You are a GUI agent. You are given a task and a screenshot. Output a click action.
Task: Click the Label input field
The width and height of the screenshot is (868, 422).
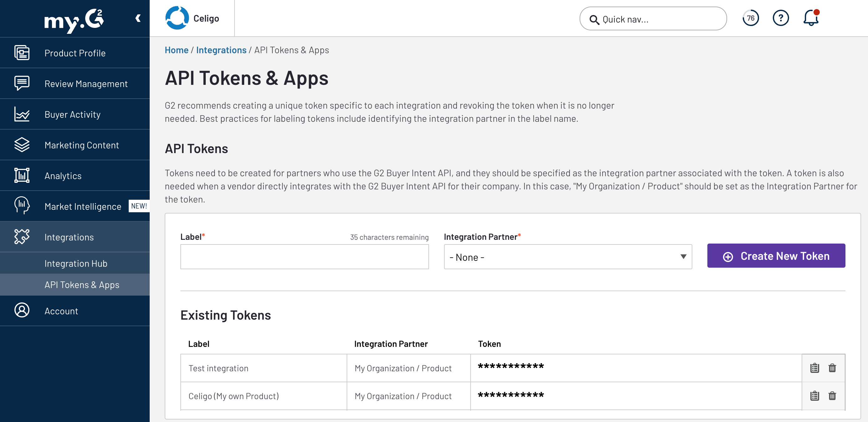pos(304,257)
